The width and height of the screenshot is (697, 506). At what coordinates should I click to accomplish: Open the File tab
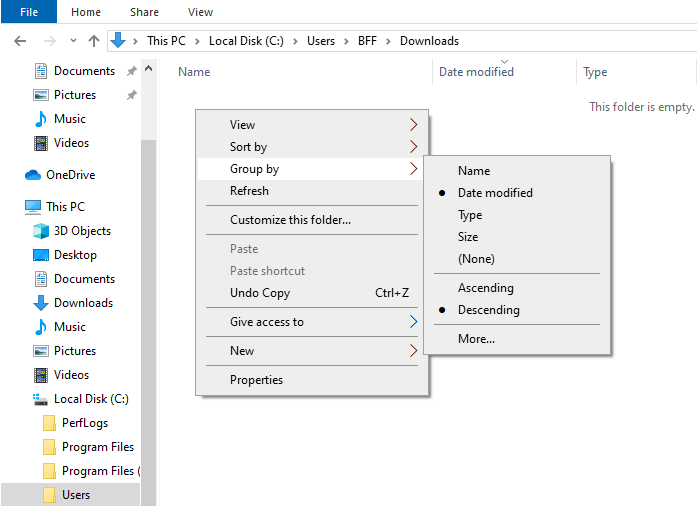tap(29, 12)
